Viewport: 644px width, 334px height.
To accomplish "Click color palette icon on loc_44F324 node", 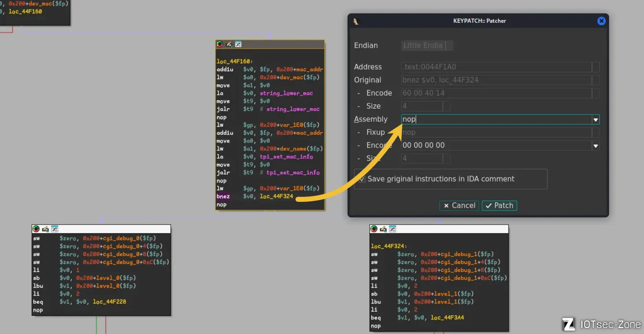I will click(374, 229).
